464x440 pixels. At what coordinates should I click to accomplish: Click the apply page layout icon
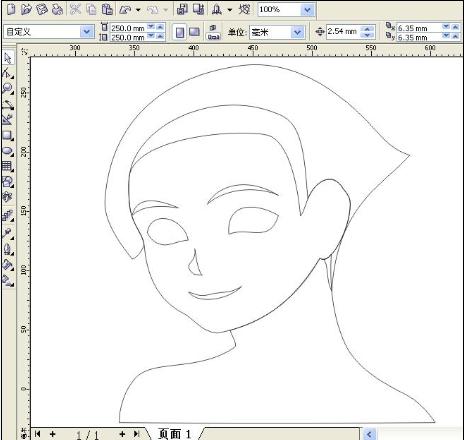click(213, 32)
